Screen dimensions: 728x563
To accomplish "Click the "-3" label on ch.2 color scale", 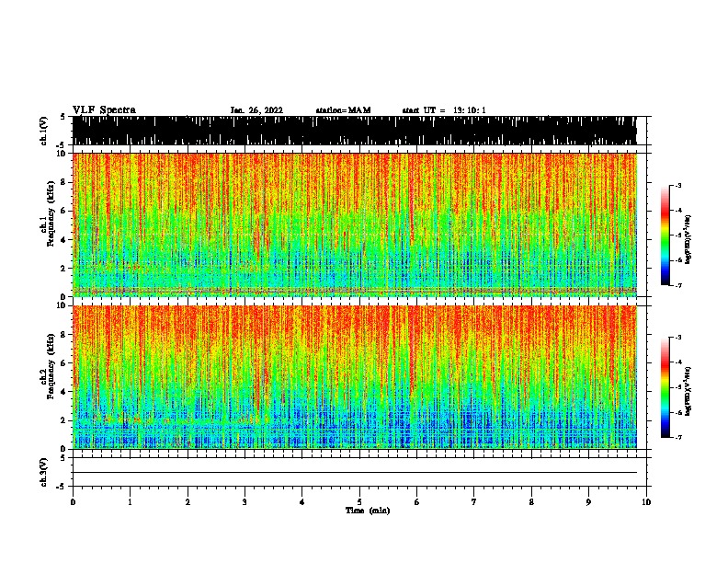I will 678,338.
